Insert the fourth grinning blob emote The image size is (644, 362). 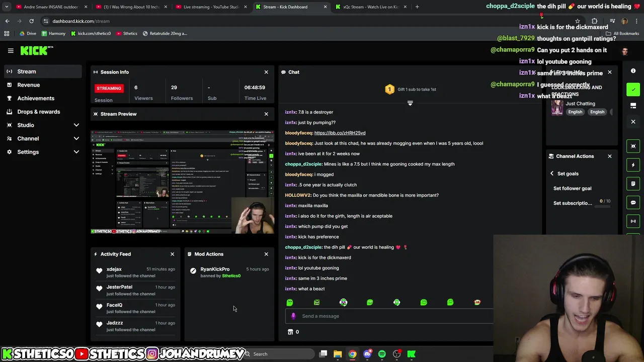pyautogui.click(x=370, y=302)
